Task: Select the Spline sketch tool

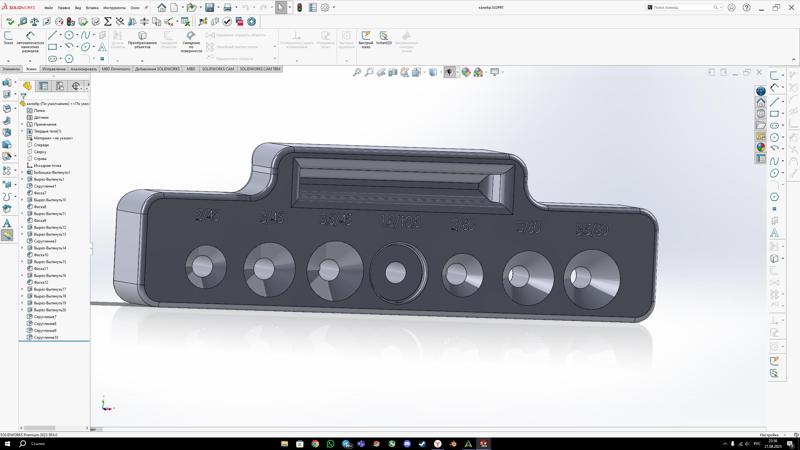Action: 85,35
